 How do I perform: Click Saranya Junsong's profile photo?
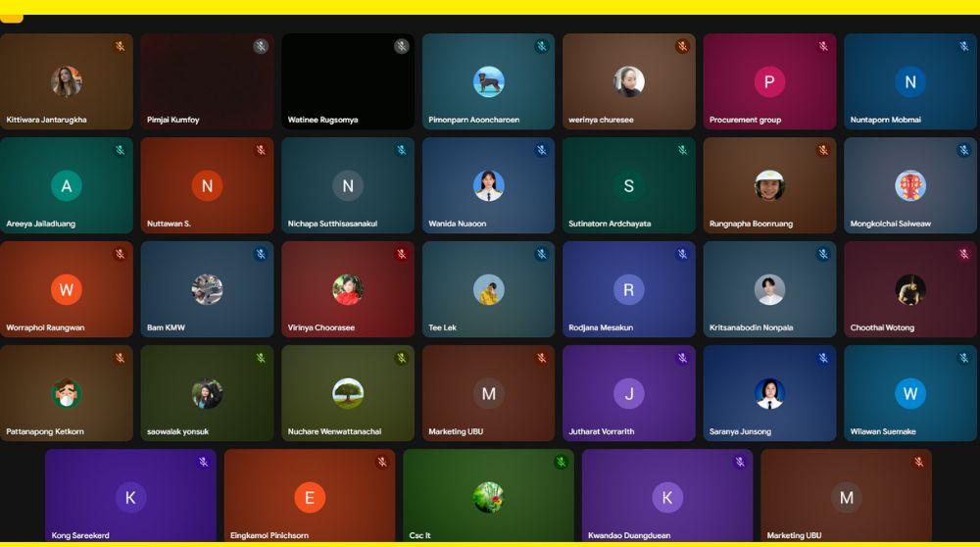(769, 393)
